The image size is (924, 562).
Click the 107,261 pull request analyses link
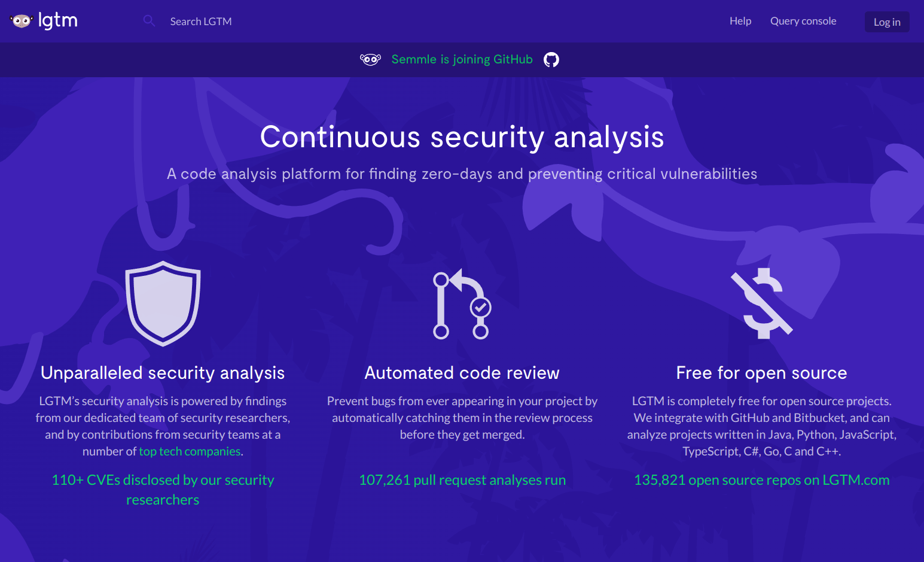[x=462, y=479]
